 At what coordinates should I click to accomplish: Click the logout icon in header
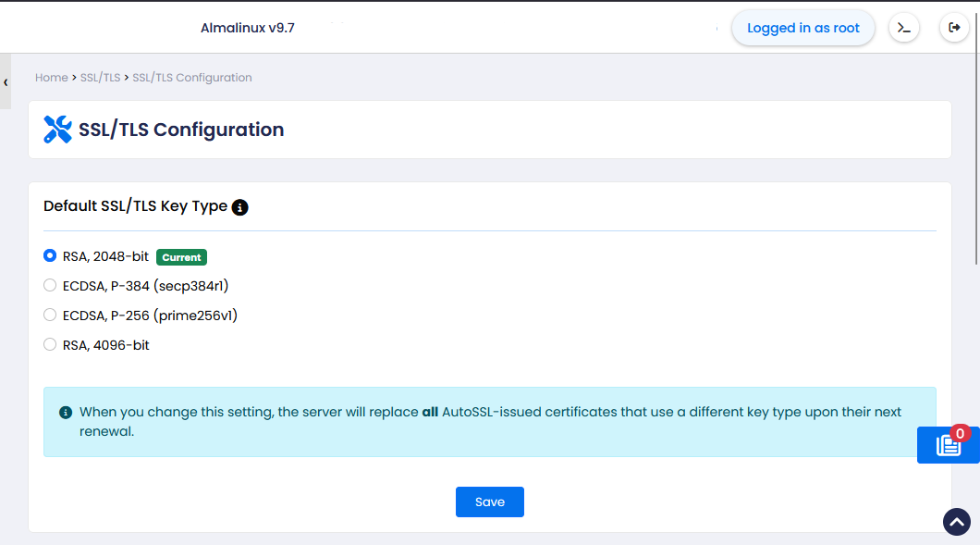tap(954, 28)
